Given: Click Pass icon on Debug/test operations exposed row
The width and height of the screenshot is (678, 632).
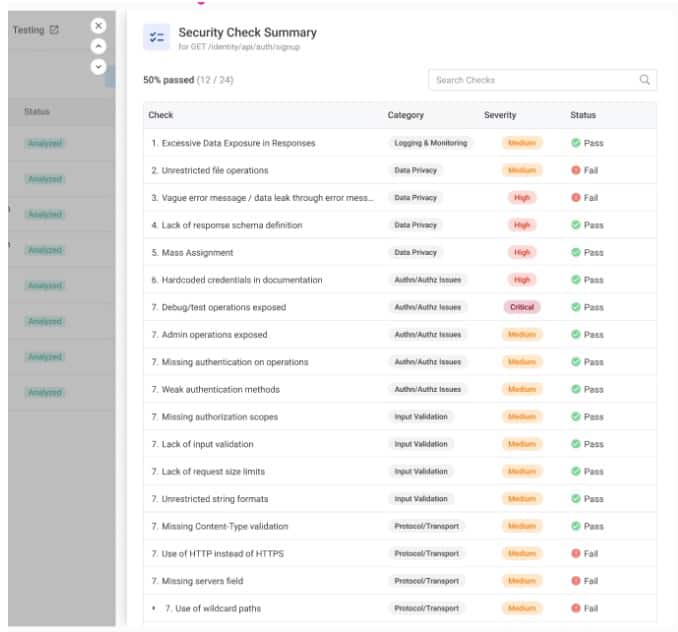Looking at the screenshot, I should (576, 307).
